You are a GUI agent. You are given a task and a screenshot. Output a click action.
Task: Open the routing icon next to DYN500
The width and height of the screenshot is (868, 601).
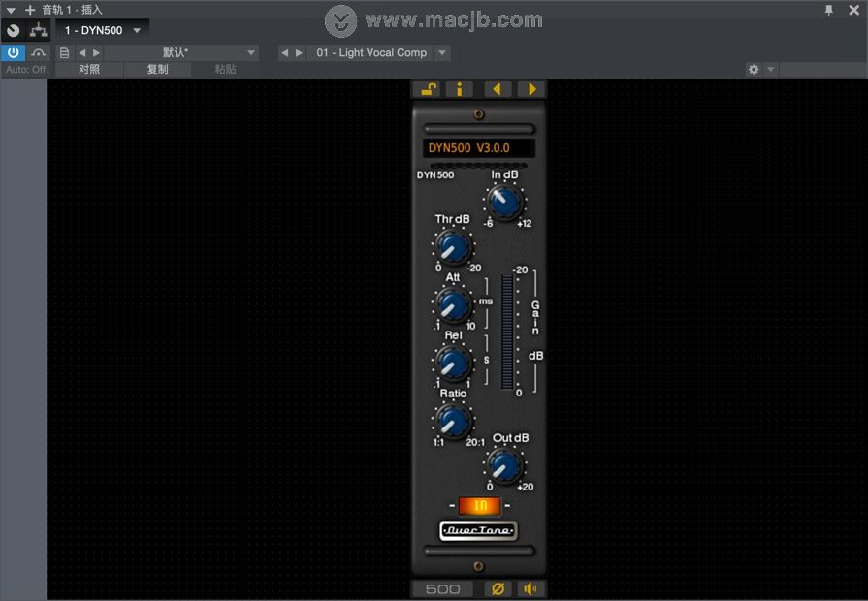coord(38,30)
